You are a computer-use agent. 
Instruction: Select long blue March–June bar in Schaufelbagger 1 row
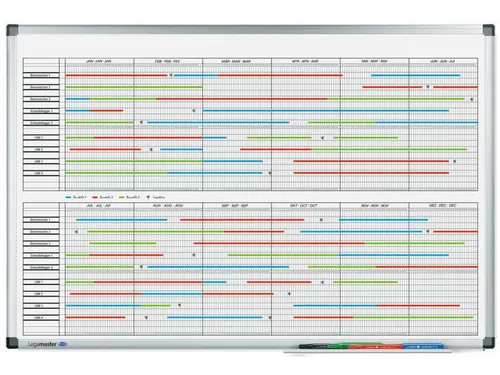(x=326, y=111)
